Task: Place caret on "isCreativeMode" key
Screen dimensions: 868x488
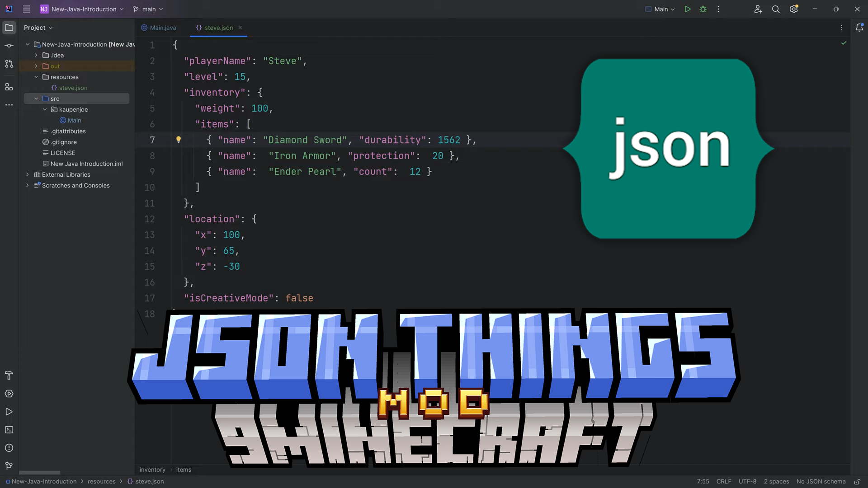Action: click(x=229, y=298)
